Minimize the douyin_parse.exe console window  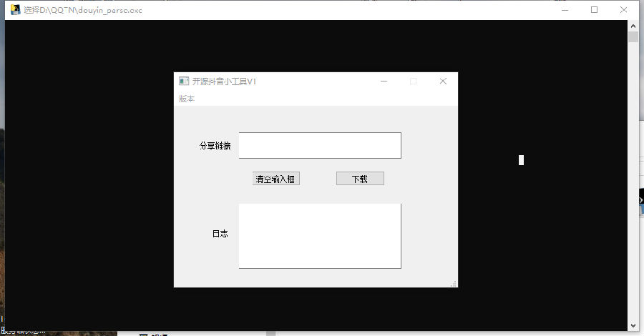point(565,10)
